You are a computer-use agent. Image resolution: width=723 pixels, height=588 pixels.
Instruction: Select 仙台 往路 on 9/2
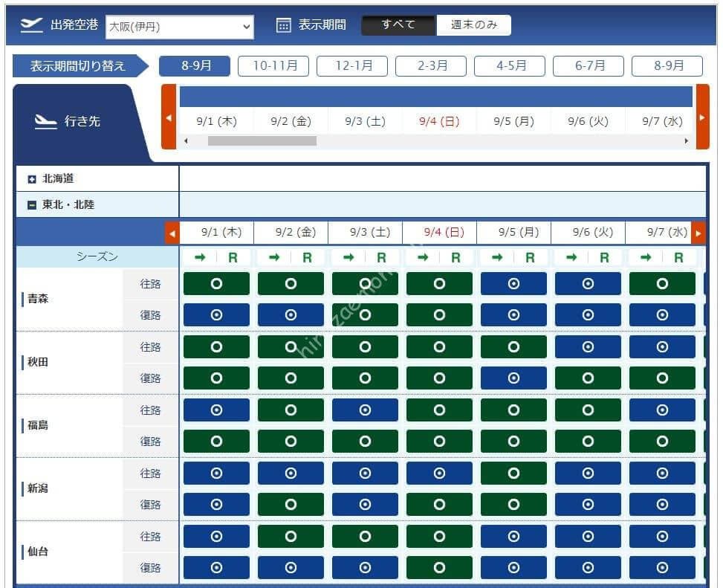[291, 537]
